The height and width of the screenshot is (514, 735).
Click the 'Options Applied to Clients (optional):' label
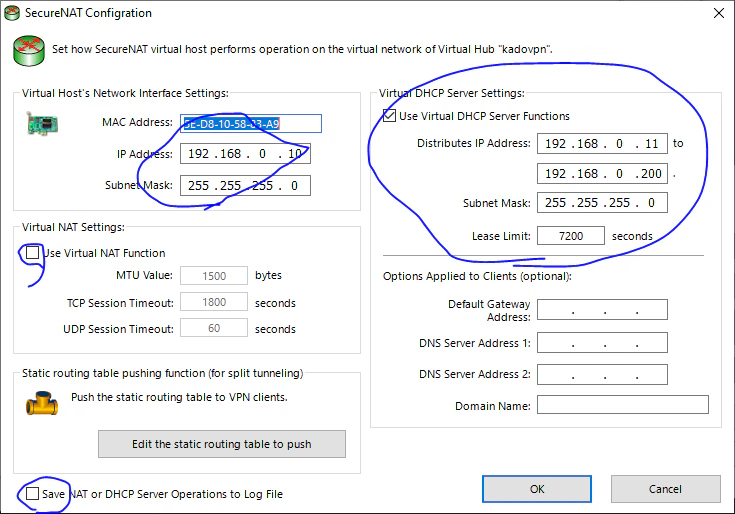[477, 276]
